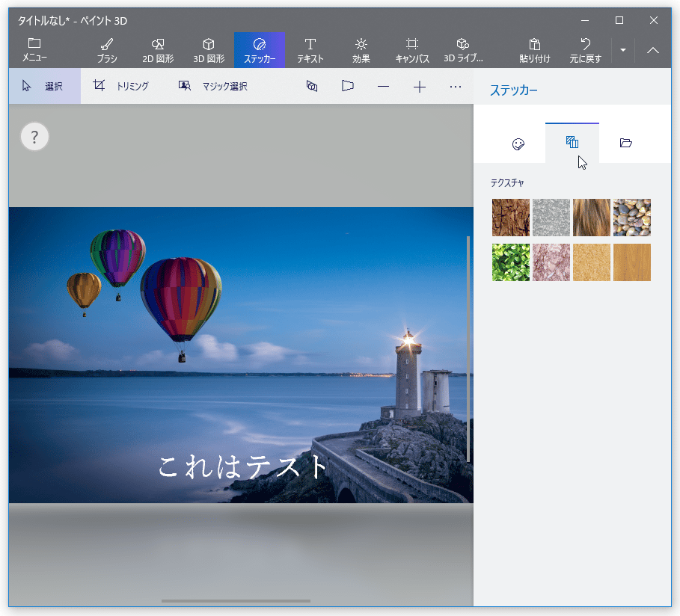Pick the tree bark texture
Screen dimensions: 680x616
[511, 218]
